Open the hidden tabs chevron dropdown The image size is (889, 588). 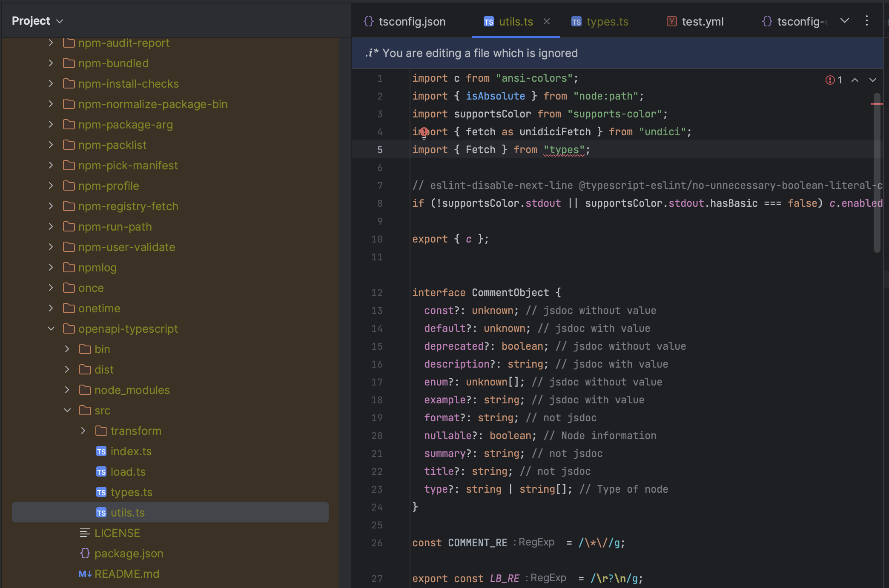coord(845,20)
